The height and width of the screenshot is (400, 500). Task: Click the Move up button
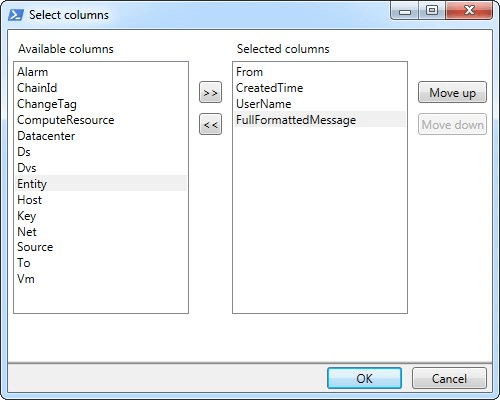(452, 92)
